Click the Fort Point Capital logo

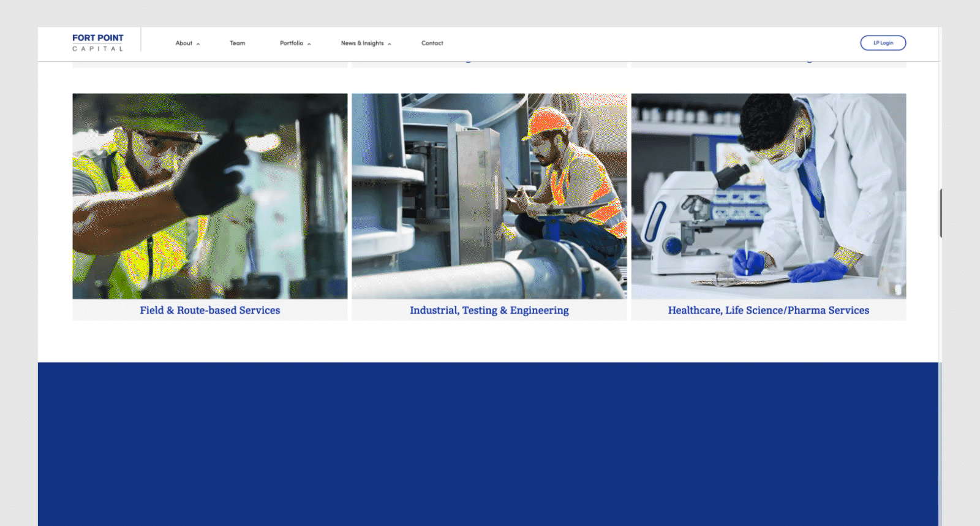(x=98, y=43)
